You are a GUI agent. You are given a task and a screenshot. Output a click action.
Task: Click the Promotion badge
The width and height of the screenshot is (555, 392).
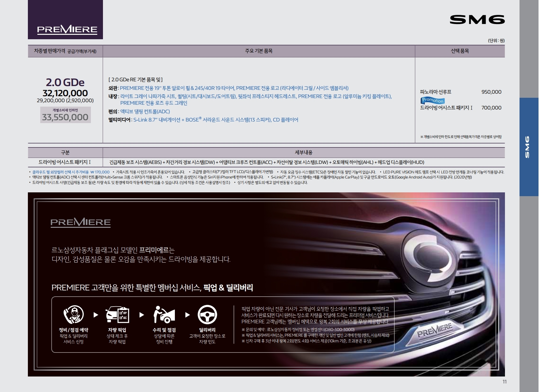pos(433,101)
